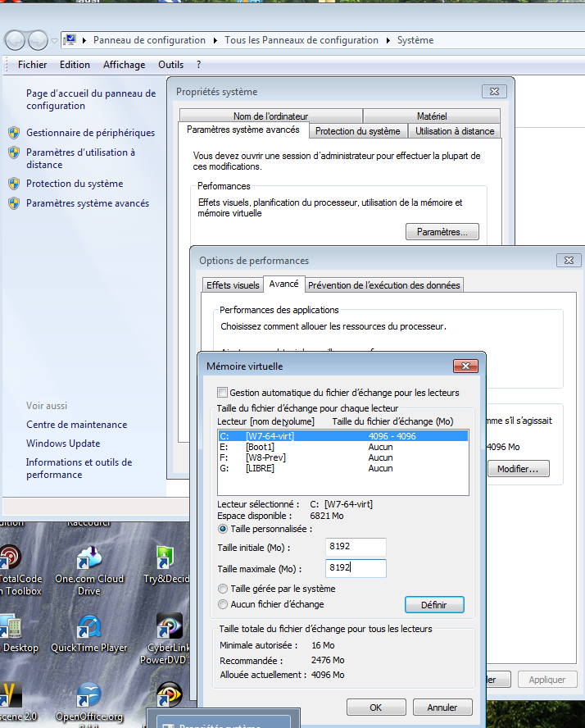Select Aucun fichier d'échange option
The height and width of the screenshot is (728, 585).
click(x=223, y=604)
